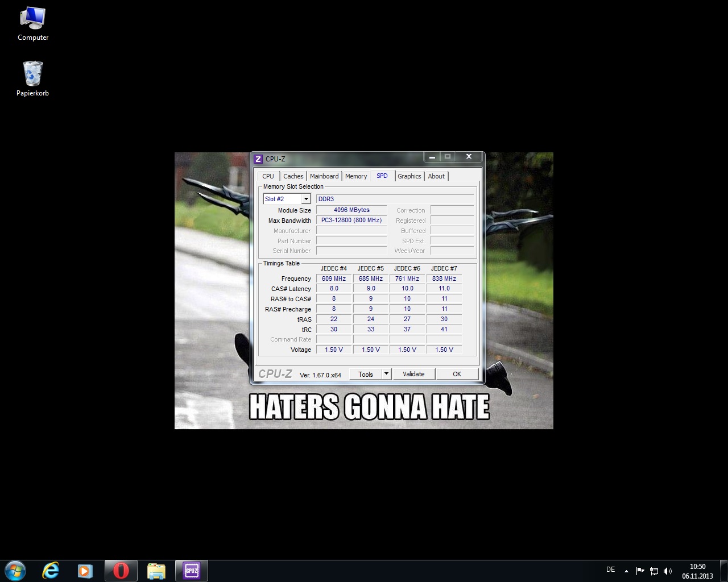The image size is (728, 582).
Task: Open volume speaker tray icon
Action: [x=668, y=571]
